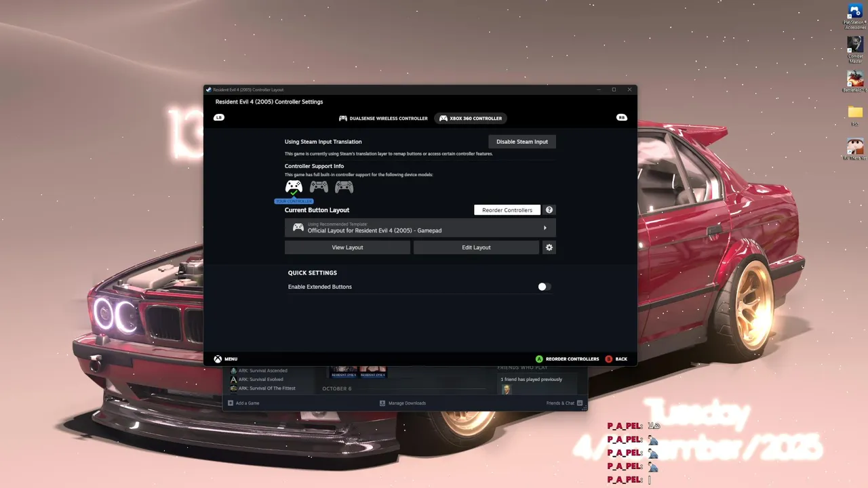Image resolution: width=868 pixels, height=488 pixels.
Task: Select the third supported controller icon
Action: [x=344, y=186]
